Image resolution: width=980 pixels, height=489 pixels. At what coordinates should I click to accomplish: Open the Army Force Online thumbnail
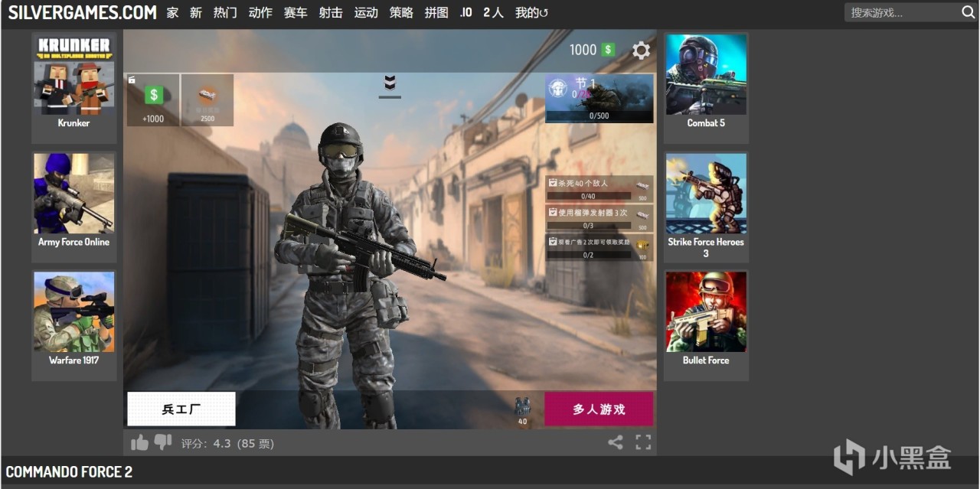pyautogui.click(x=74, y=193)
